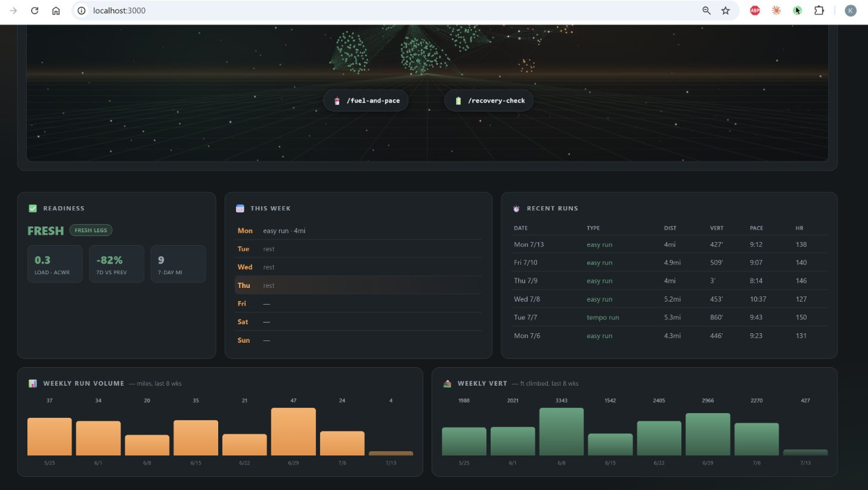
Task: Open the browser home page
Action: click(x=56, y=11)
